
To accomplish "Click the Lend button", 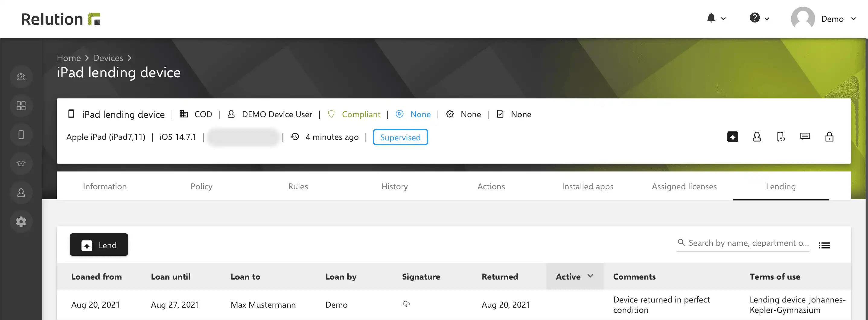I will [x=99, y=245].
